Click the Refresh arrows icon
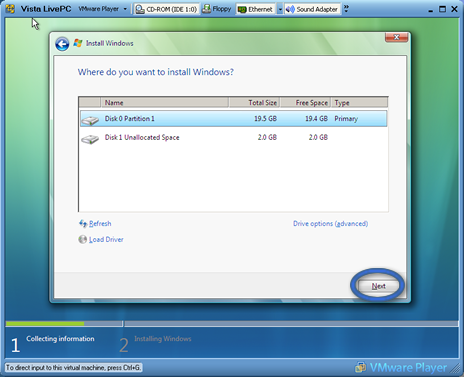The image size is (464, 377). 83,223
